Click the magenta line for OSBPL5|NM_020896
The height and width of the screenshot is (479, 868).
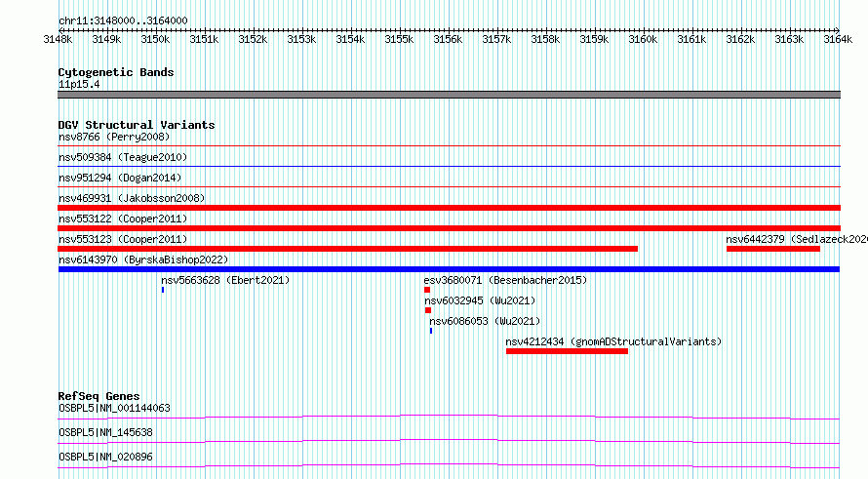pyautogui.click(x=449, y=465)
